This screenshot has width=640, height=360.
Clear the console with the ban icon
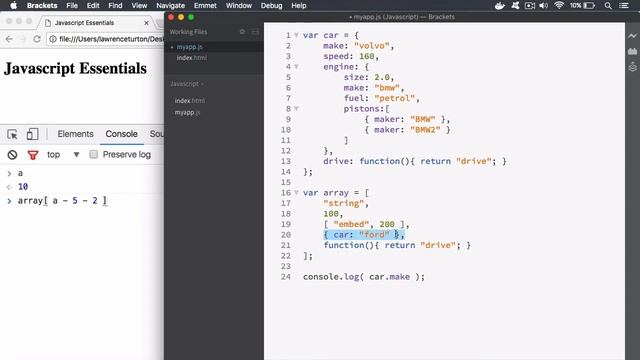(12, 155)
